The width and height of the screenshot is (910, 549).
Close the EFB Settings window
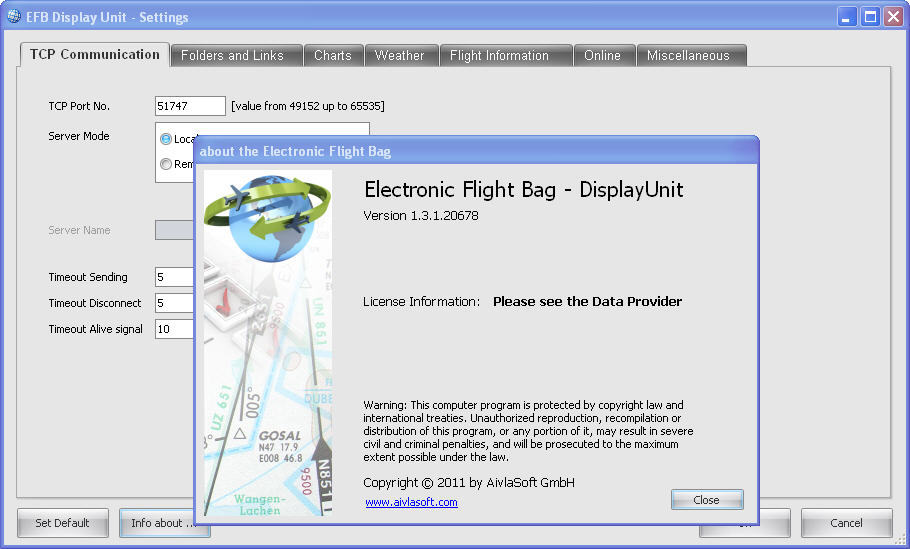[x=893, y=17]
